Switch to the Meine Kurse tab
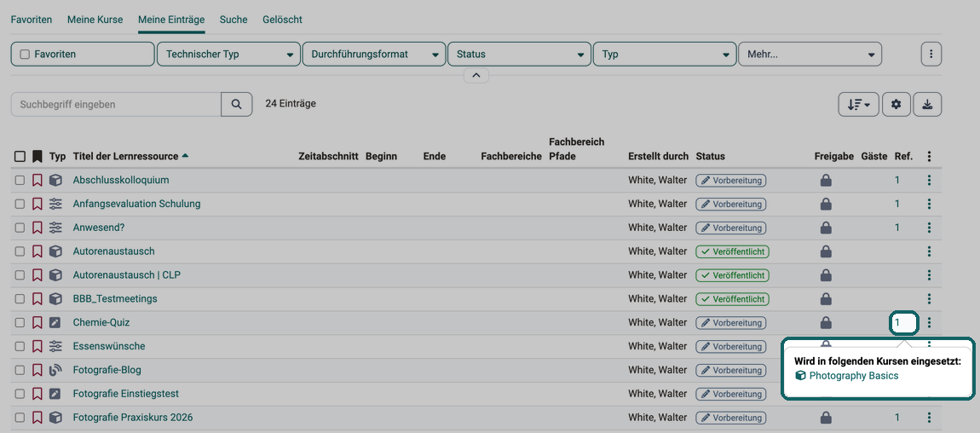This screenshot has height=433, width=980. tap(95, 20)
